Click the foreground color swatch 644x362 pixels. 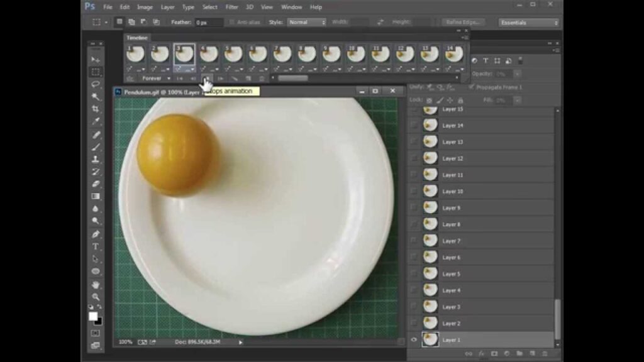(93, 316)
